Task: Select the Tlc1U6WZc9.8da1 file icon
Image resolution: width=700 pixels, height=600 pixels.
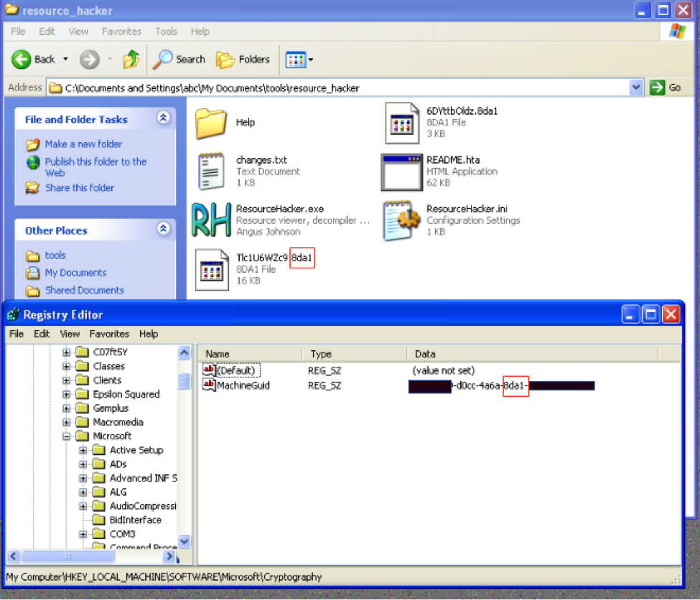Action: (x=211, y=269)
